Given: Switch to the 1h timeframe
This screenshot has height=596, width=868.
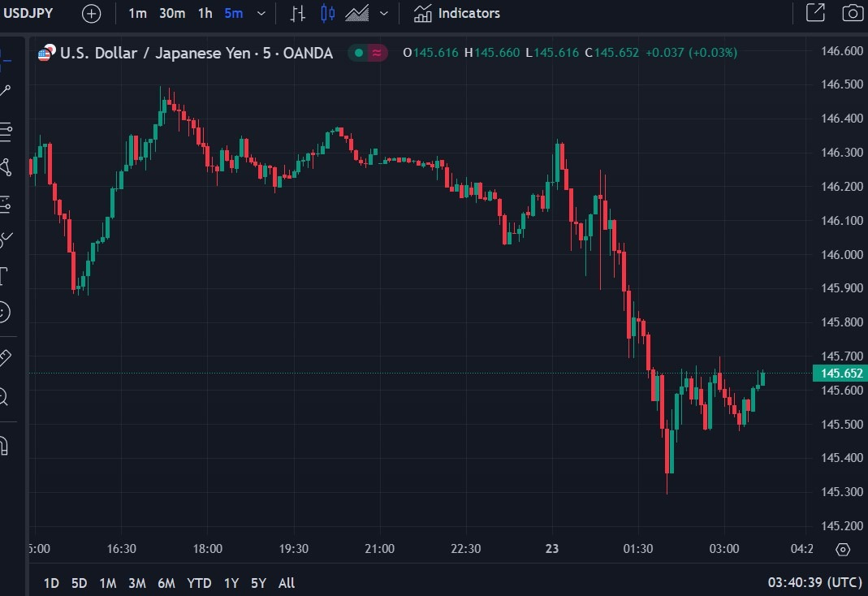Looking at the screenshot, I should tap(205, 13).
